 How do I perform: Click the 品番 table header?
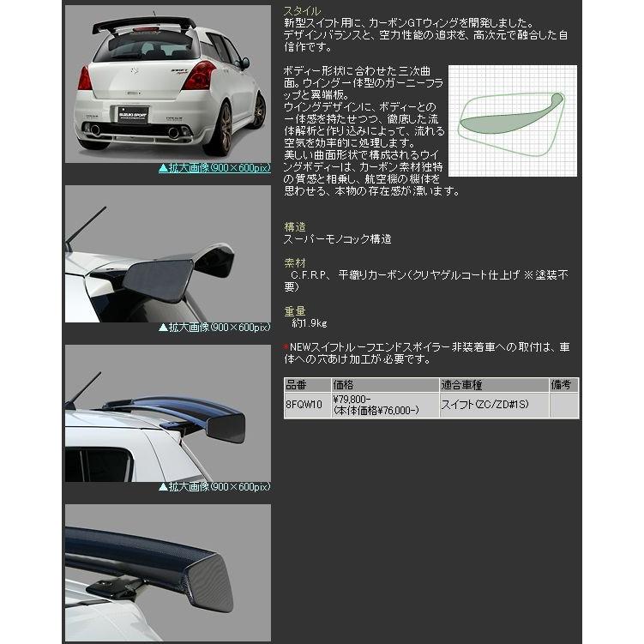(307, 385)
